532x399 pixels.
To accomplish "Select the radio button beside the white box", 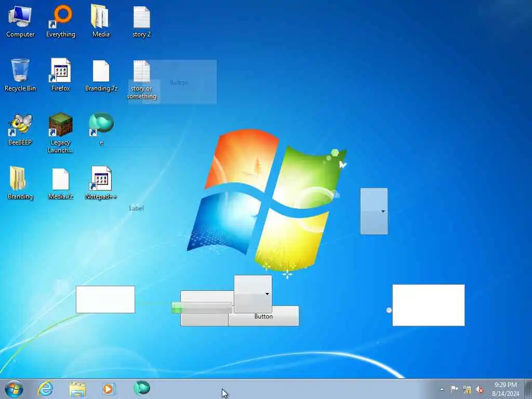I will tap(389, 310).
